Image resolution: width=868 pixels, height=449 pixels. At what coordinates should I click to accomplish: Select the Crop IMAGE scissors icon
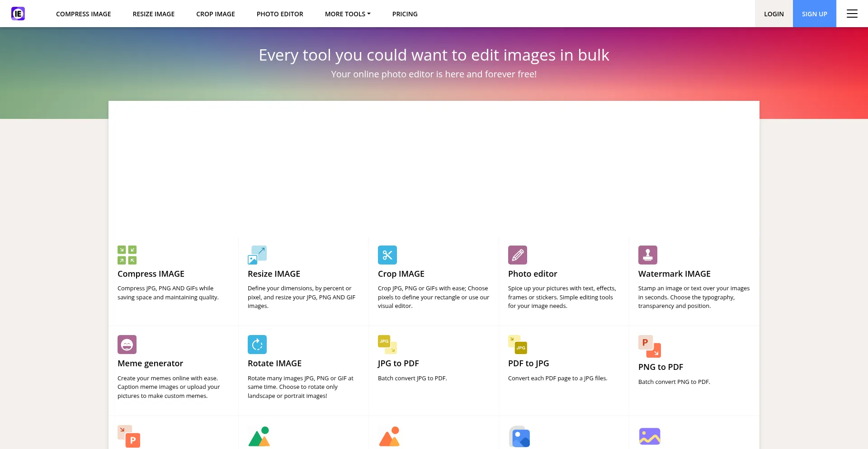(387, 255)
